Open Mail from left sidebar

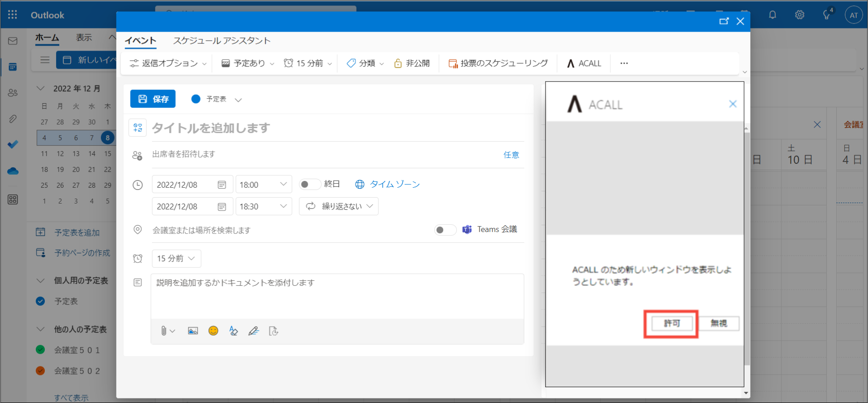(x=13, y=41)
